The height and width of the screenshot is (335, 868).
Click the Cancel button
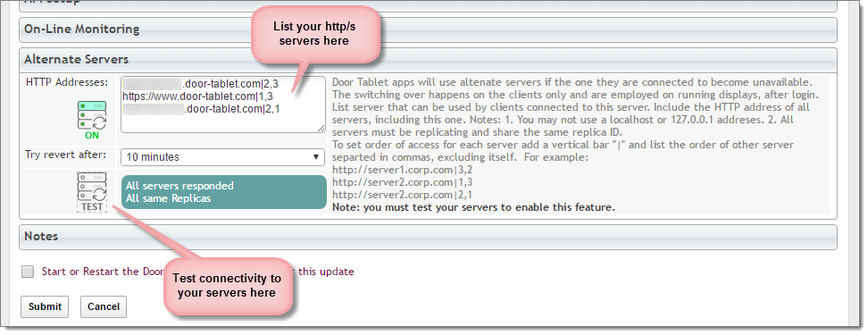tap(104, 306)
